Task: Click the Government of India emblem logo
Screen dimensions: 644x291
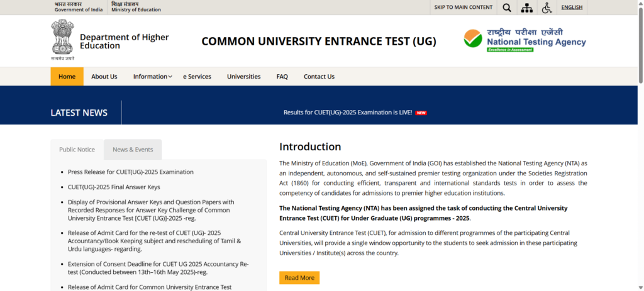Action: [63, 40]
